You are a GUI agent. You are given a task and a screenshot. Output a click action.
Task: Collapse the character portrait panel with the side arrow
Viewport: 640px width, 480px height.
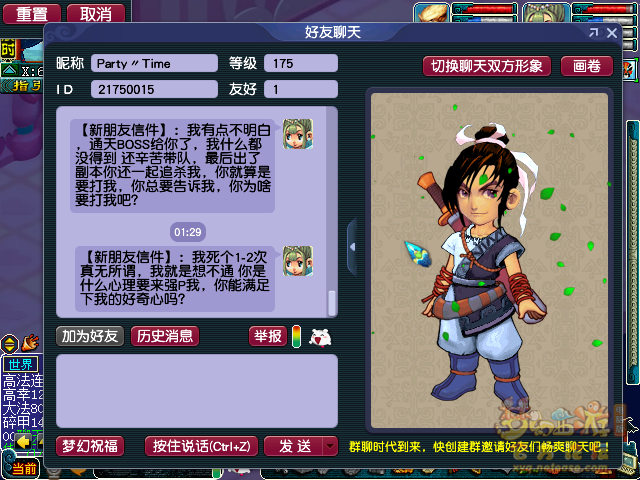[x=352, y=247]
